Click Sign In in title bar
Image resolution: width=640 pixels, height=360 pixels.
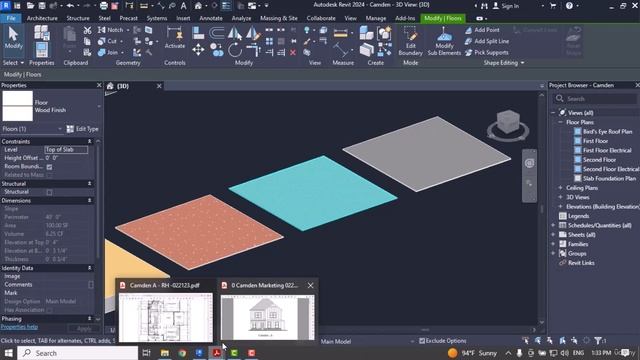tap(506, 6)
